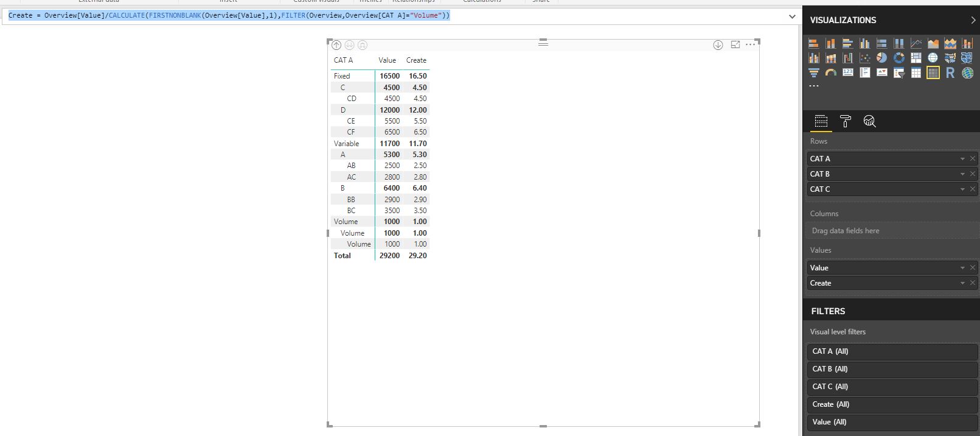Enable drill down mode on matrix
The image size is (980, 436).
pyautogui.click(x=718, y=45)
